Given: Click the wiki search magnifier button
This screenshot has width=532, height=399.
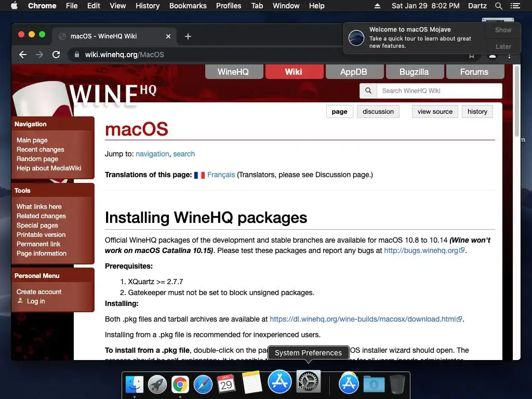Looking at the screenshot, I should click(x=368, y=90).
